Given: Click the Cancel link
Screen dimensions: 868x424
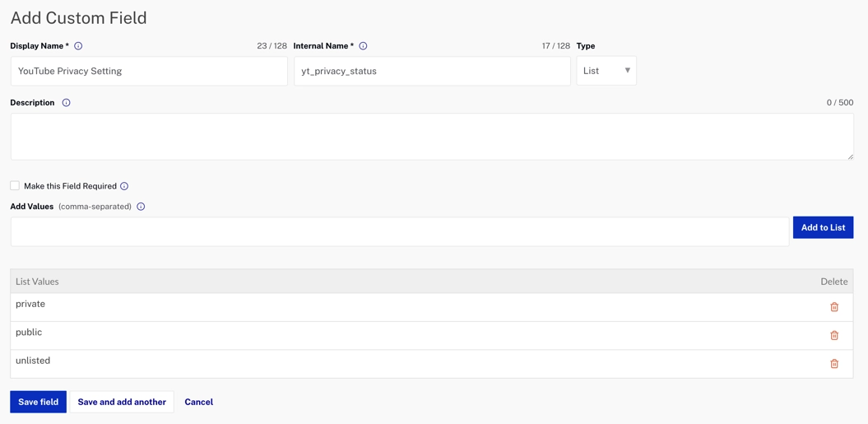Looking at the screenshot, I should (198, 402).
